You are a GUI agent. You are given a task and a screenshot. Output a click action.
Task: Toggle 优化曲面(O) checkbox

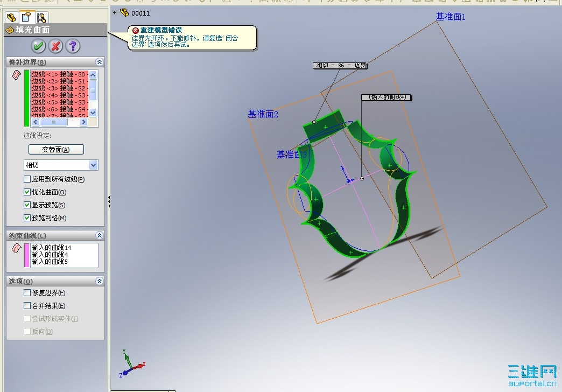(27, 192)
